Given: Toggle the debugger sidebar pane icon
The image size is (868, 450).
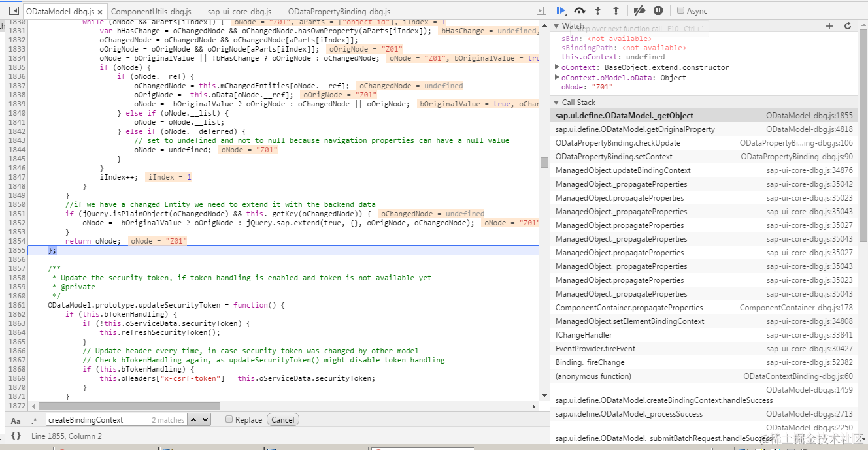Looking at the screenshot, I should click(541, 11).
